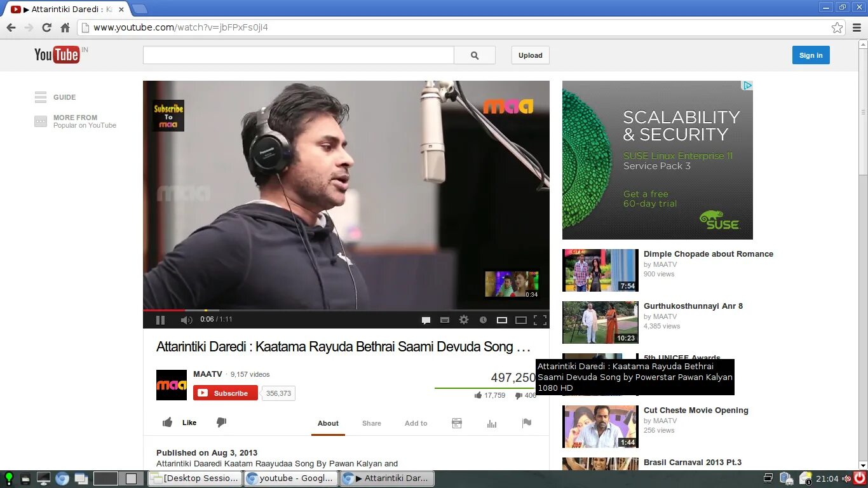Click the YouTube search box
Image resolution: width=868 pixels, height=488 pixels.
click(x=299, y=55)
